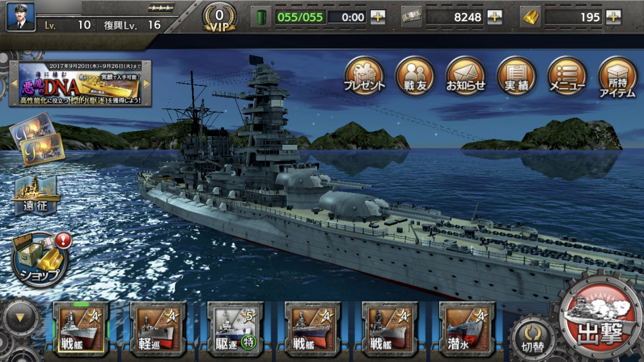Open the 遠征 expedition map icon

coord(35,196)
